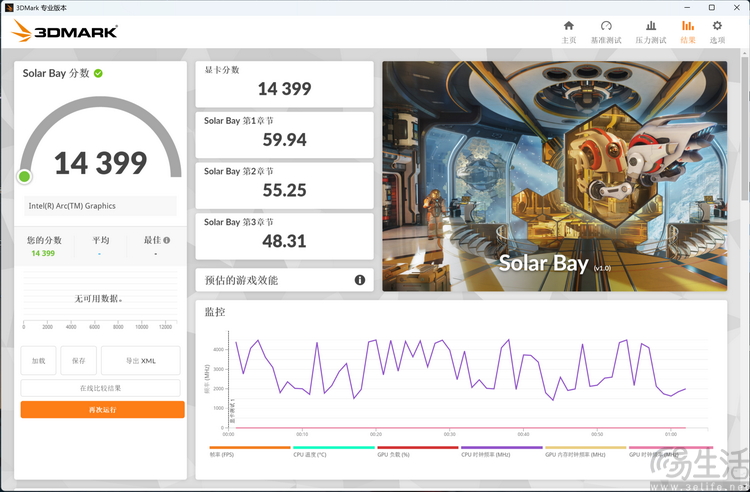750x492 pixels.
Task: Click the info icon next to 最佳
Action: pyautogui.click(x=166, y=240)
